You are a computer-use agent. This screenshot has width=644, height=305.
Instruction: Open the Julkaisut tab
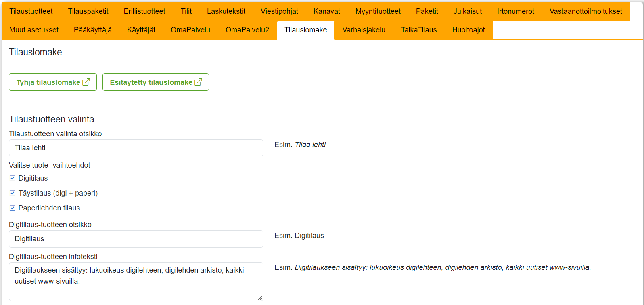pos(468,11)
